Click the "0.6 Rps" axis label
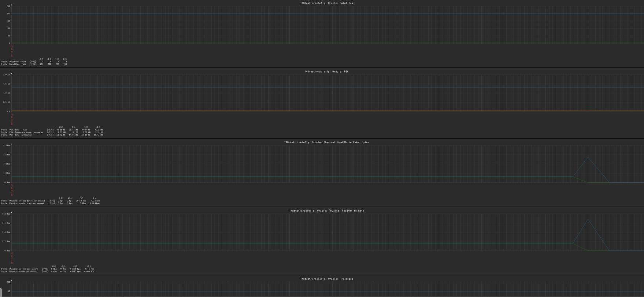 [x=6, y=223]
